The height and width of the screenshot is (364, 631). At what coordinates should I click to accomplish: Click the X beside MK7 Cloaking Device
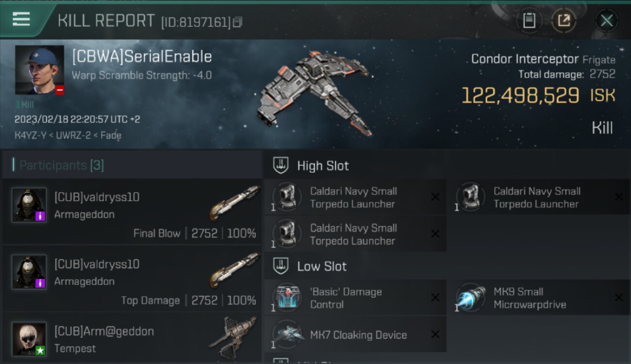[435, 334]
